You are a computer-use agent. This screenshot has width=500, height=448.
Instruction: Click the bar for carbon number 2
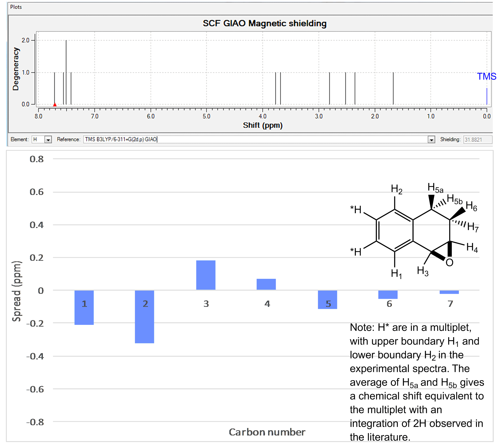click(x=144, y=317)
